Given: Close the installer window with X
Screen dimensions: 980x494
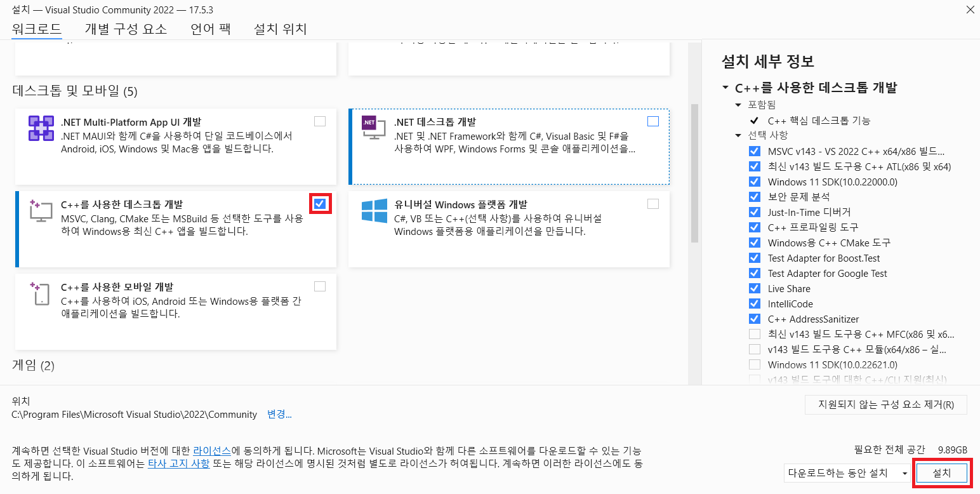Looking at the screenshot, I should [x=970, y=10].
